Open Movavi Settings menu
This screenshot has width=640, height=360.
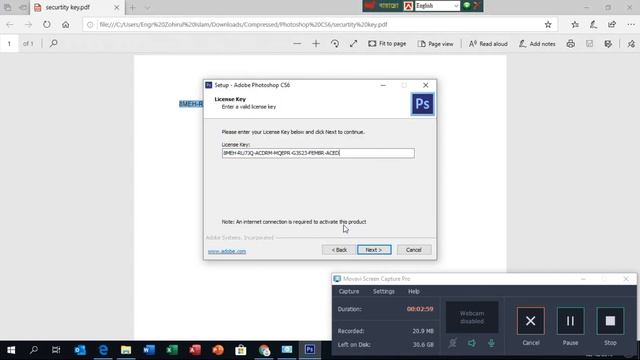tap(384, 291)
